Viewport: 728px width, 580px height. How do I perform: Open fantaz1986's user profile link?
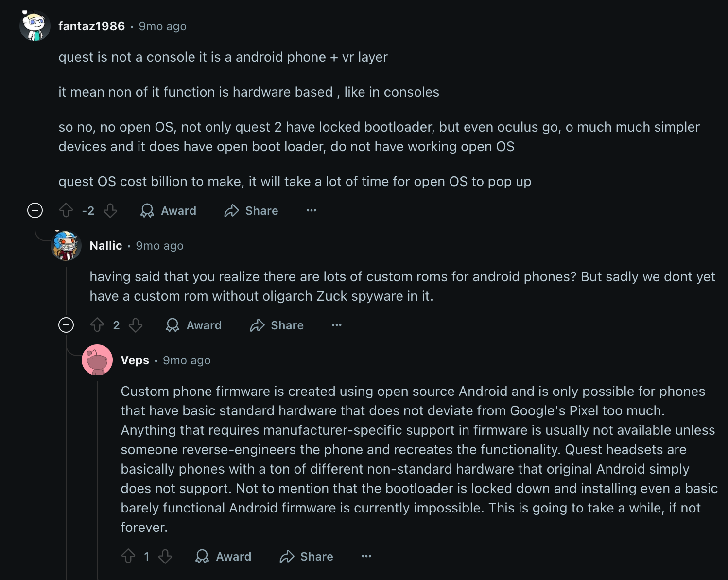tap(91, 26)
